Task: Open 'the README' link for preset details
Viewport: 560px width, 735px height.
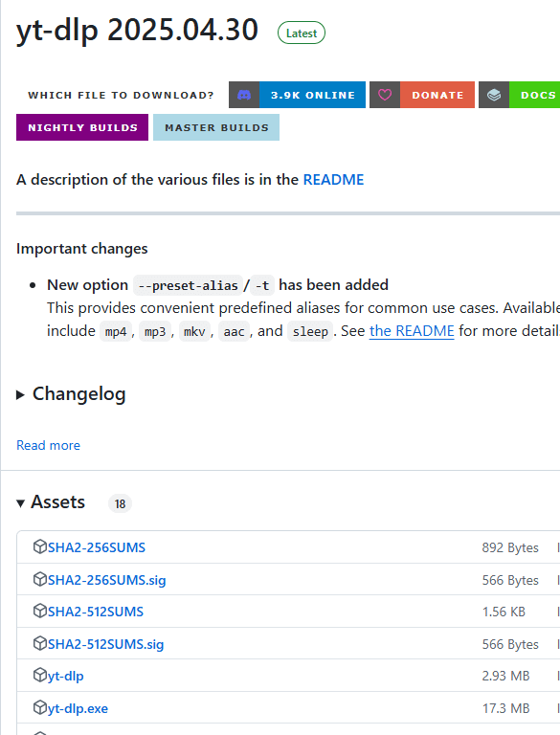Action: [412, 331]
